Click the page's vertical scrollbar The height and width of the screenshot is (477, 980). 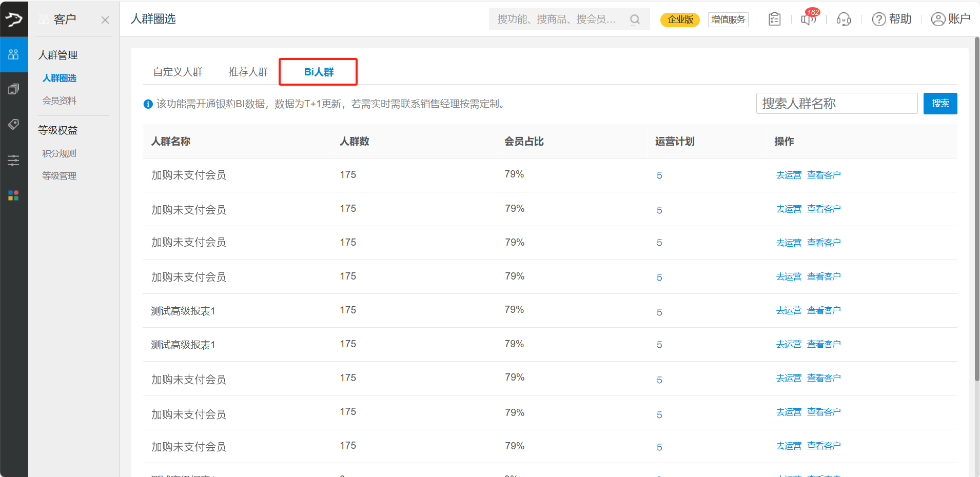[x=976, y=205]
